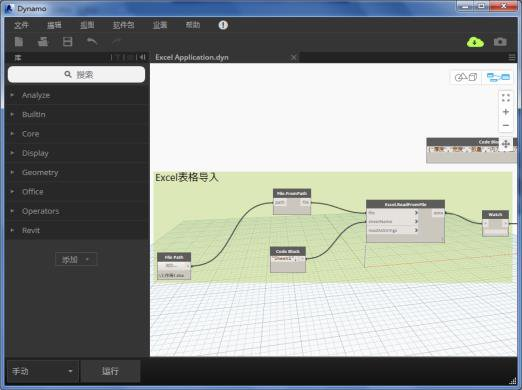
Task: Expand the Office library category
Action: 77,192
